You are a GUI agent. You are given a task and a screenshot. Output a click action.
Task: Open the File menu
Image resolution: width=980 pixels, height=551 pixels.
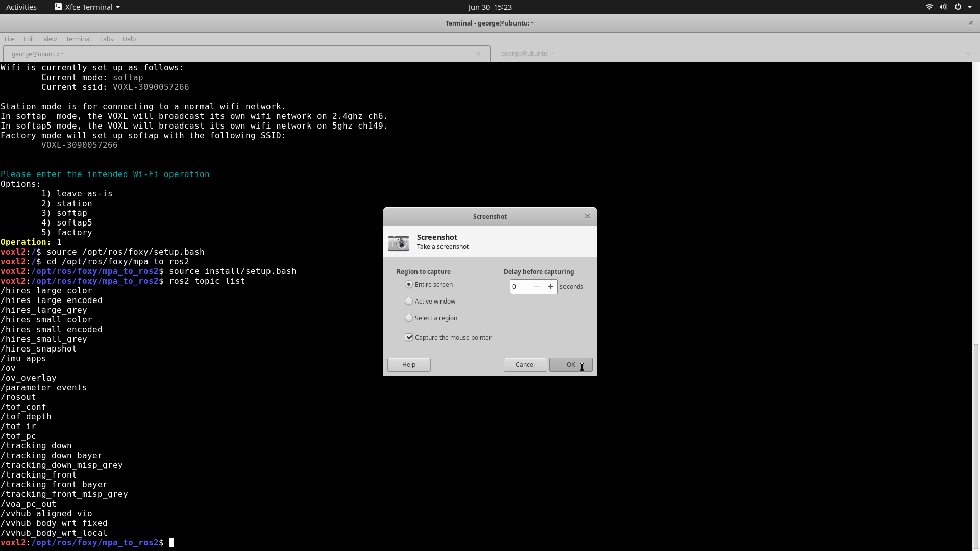(9, 39)
